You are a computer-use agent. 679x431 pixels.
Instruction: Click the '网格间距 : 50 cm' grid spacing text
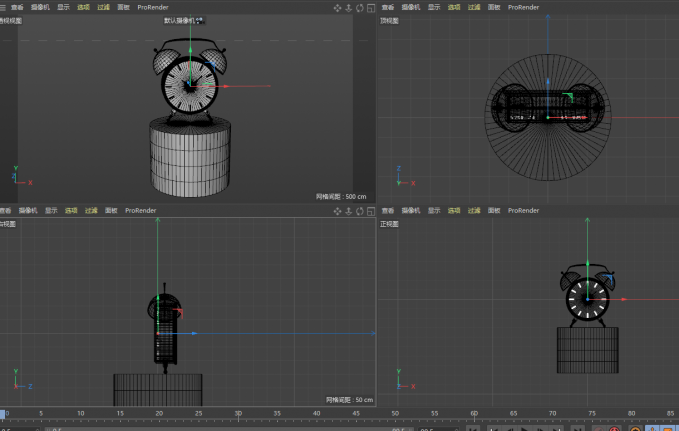pos(349,400)
